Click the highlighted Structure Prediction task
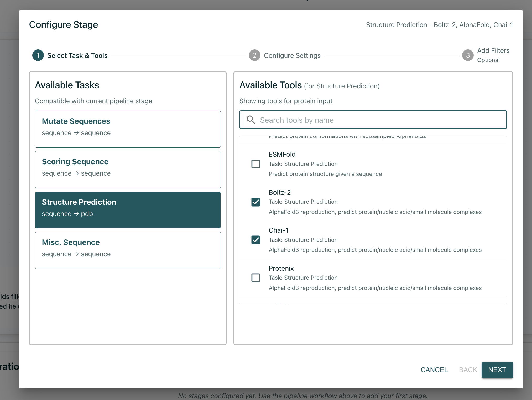Screen dimensions: 532x400 [x=128, y=210]
